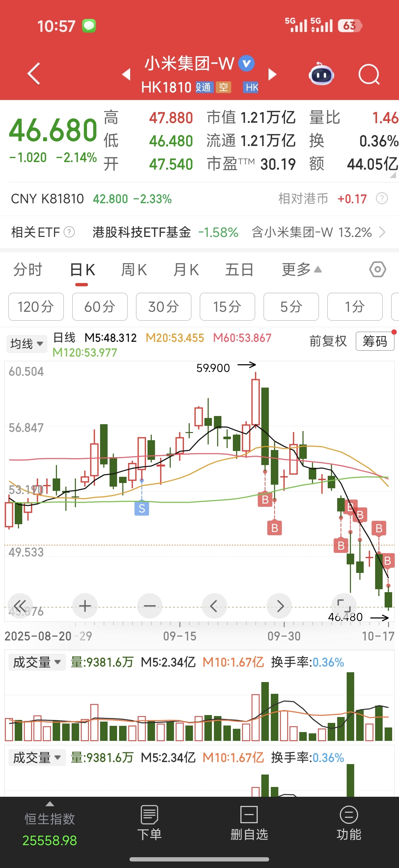Open the AI robot assistant icon

pos(321,74)
